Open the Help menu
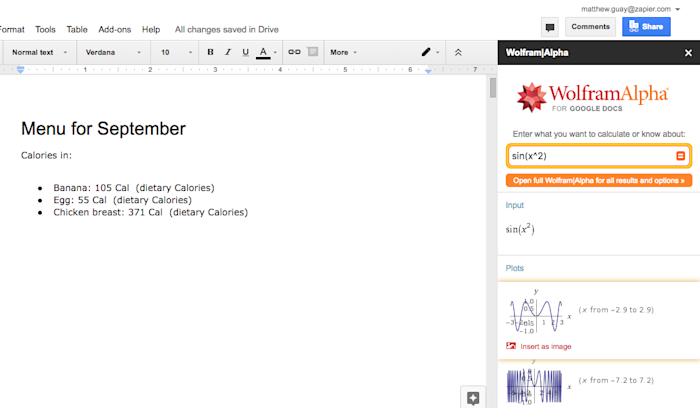 [x=151, y=29]
